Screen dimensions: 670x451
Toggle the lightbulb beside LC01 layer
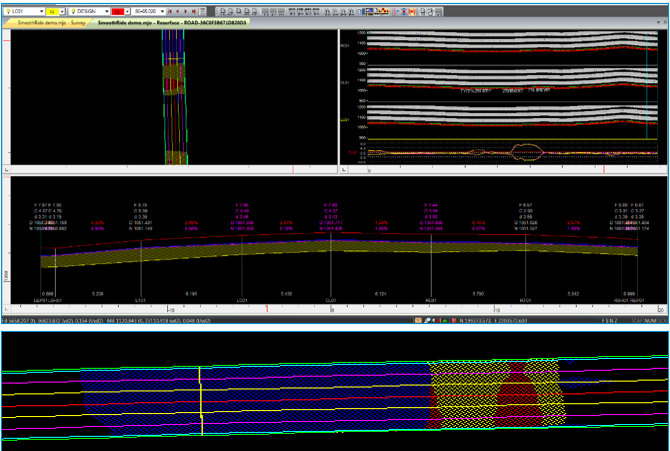coord(6,10)
